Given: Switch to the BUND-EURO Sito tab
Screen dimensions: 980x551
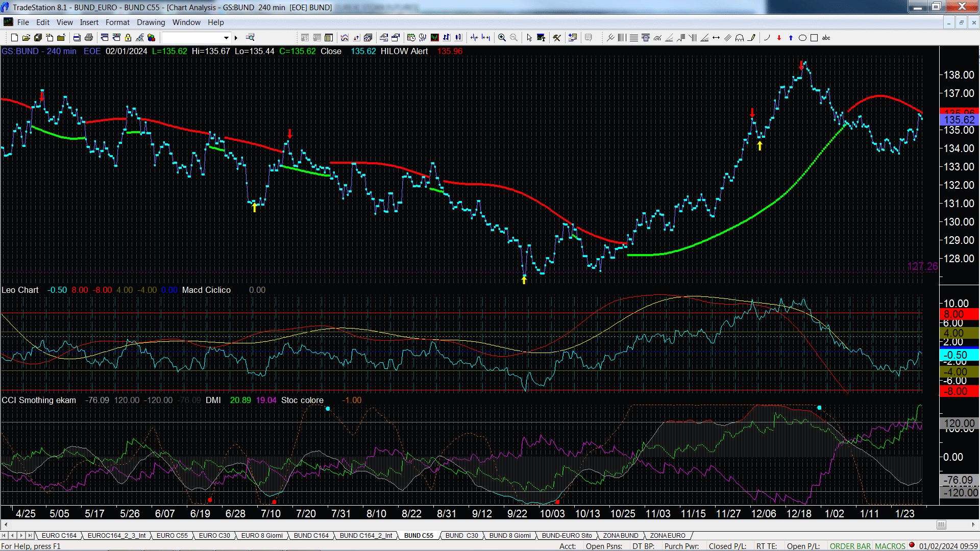Looking at the screenshot, I should point(567,535).
